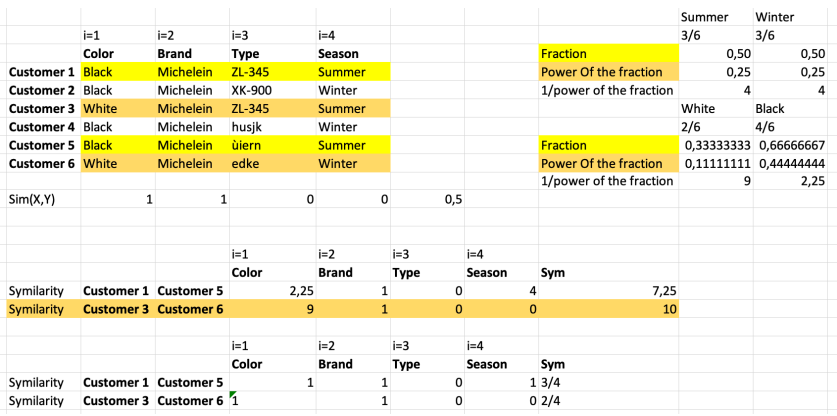The width and height of the screenshot is (837, 416).
Task: Click the 0,5 result cell
Action: pos(428,200)
